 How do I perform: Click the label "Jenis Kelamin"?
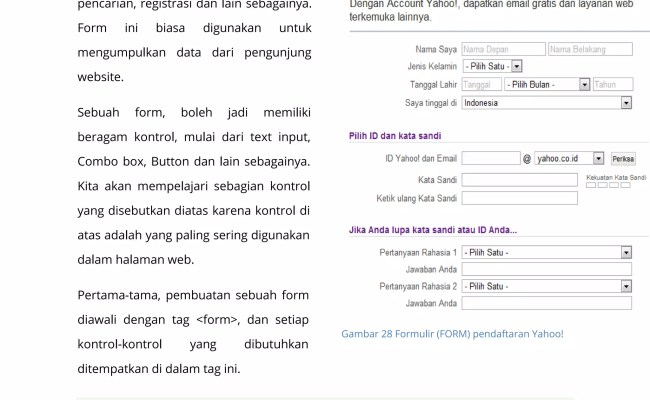[x=432, y=66]
